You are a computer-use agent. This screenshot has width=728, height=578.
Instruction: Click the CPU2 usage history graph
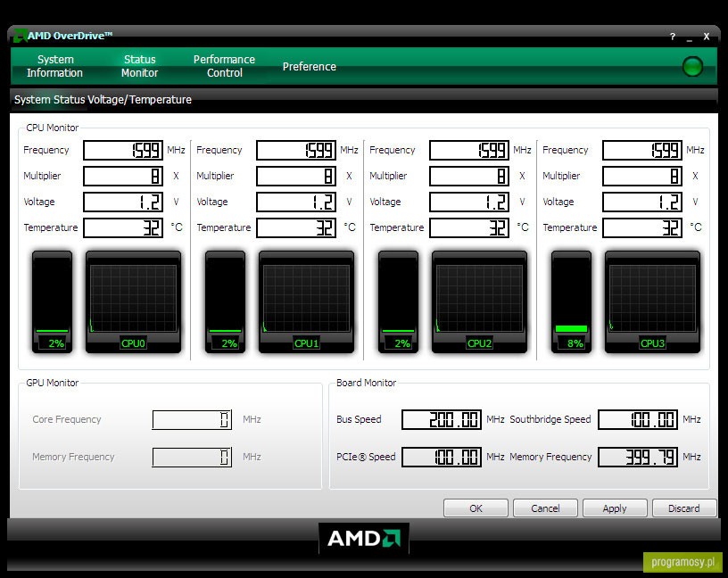click(480, 301)
